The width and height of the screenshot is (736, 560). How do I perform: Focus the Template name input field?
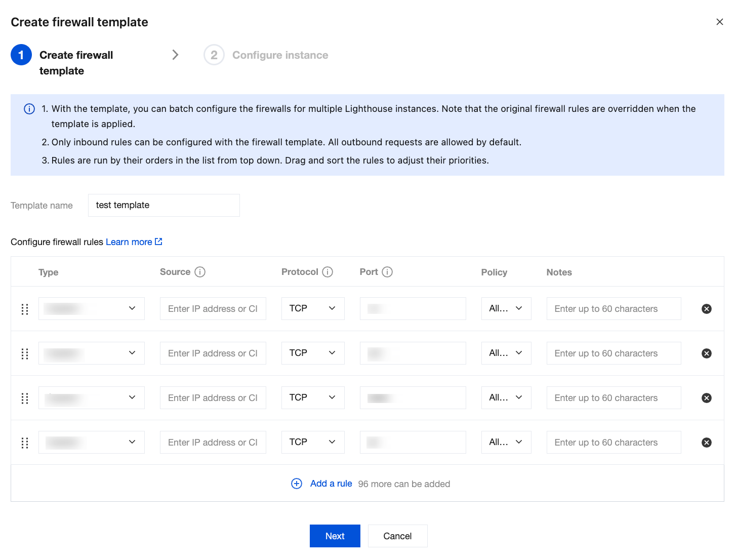(x=163, y=205)
